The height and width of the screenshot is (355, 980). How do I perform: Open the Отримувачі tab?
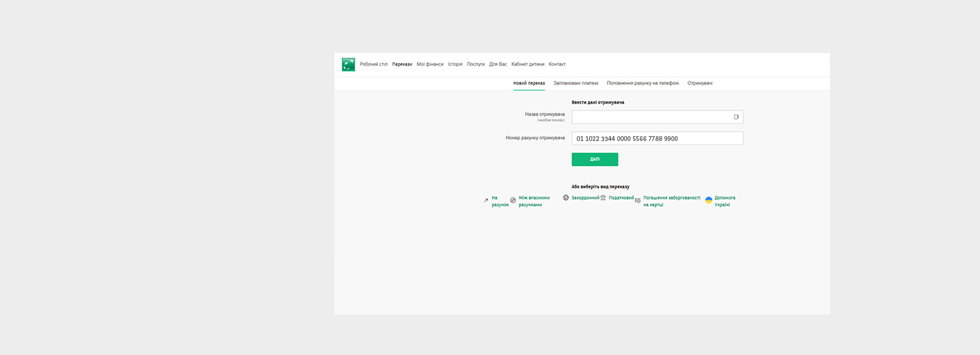tap(699, 83)
